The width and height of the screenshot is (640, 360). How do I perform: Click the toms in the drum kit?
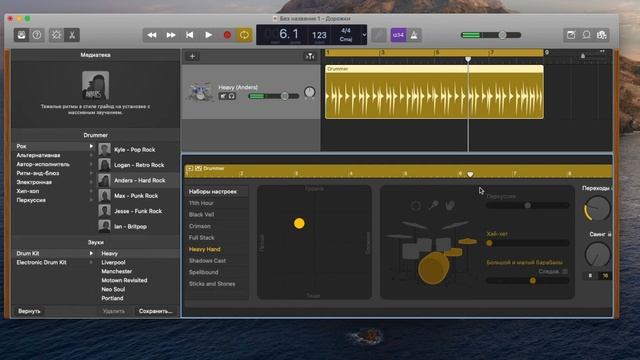tap(426, 247)
